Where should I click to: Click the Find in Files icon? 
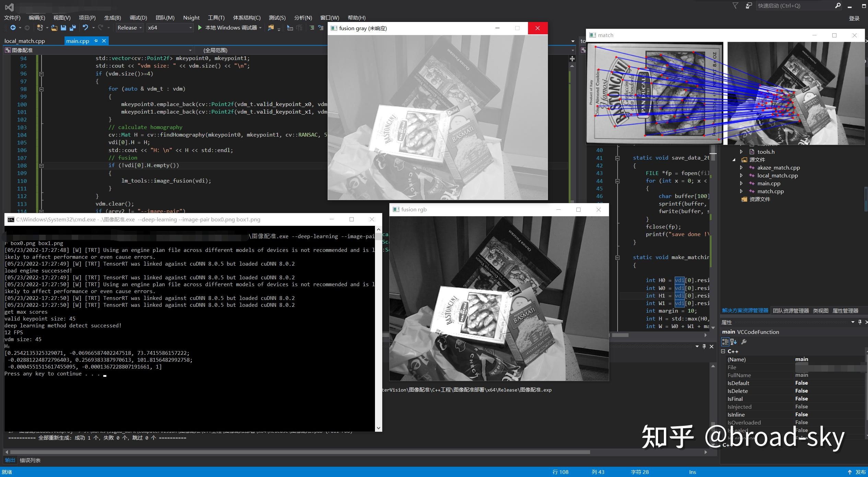pos(271,28)
